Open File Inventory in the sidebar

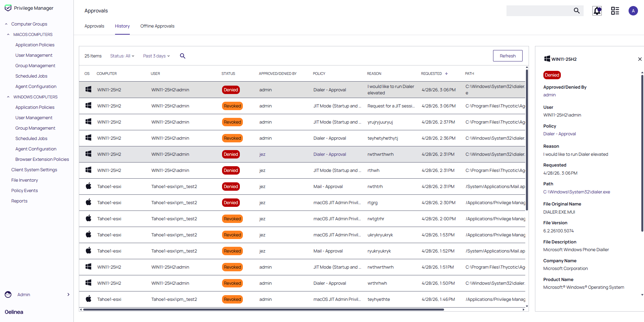[x=24, y=180]
